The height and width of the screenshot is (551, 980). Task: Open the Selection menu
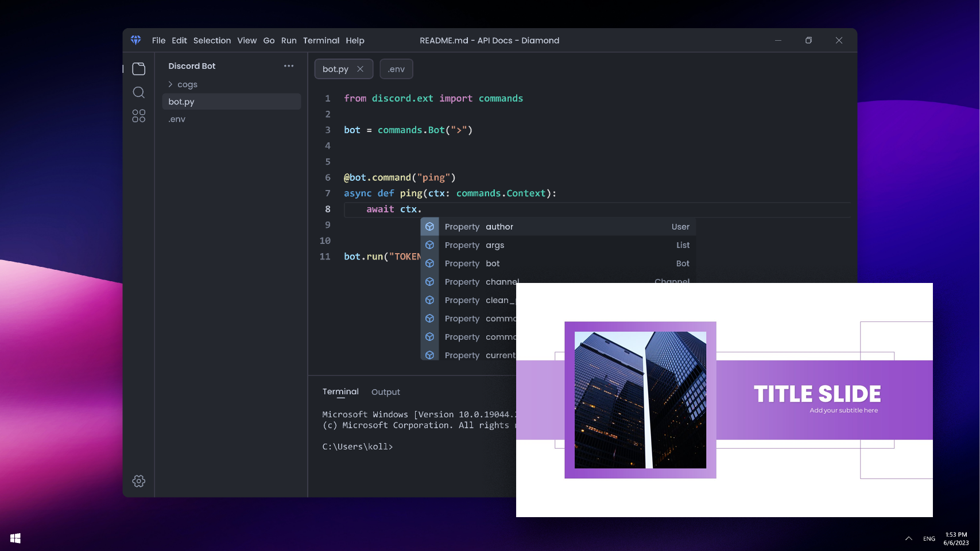coord(212,41)
